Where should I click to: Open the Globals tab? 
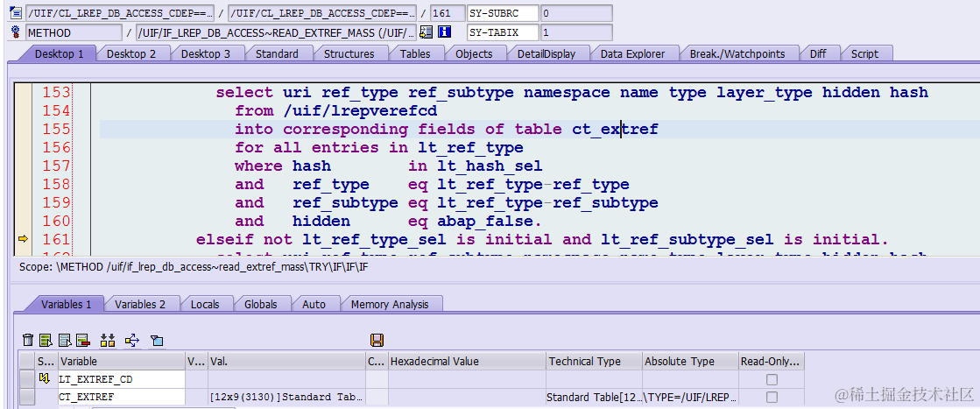point(261,305)
